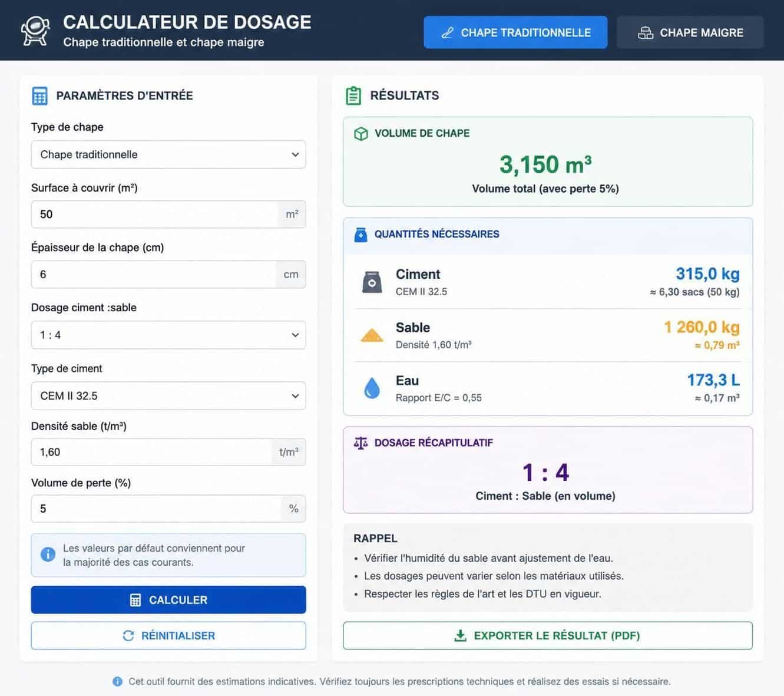Click the Calculateur de Dosage title

(187, 22)
